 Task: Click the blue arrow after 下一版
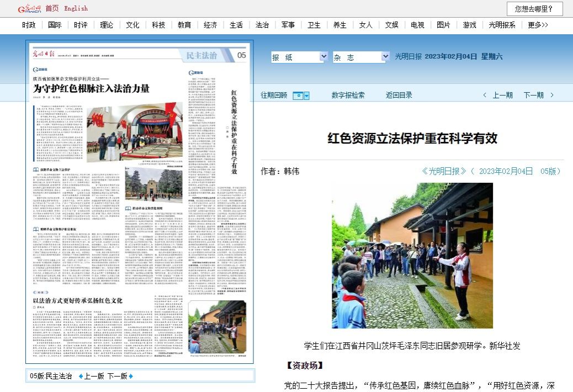[x=131, y=376]
